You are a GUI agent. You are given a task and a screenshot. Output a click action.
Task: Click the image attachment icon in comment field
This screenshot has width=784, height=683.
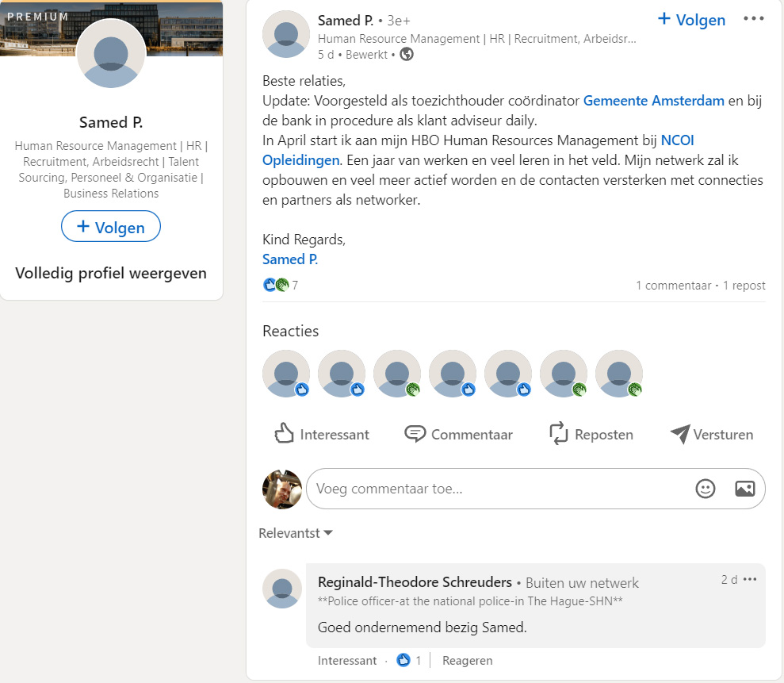(744, 489)
